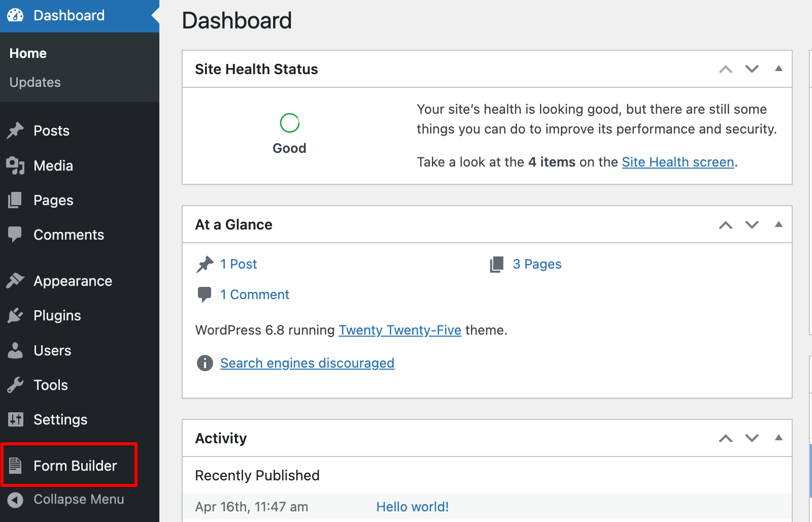Collapse the Activity panel
Image resolution: width=812 pixels, height=522 pixels.
click(779, 437)
